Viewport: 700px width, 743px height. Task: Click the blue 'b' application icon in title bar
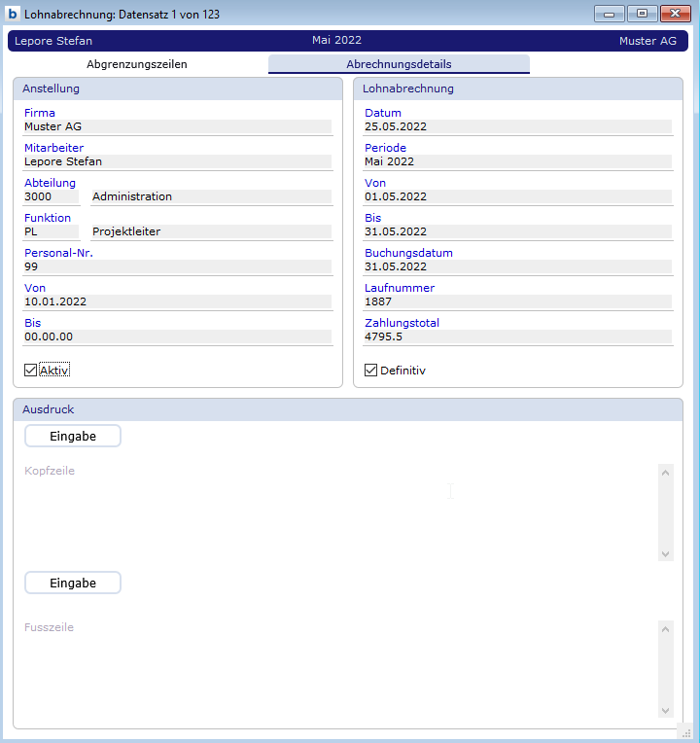(13, 14)
